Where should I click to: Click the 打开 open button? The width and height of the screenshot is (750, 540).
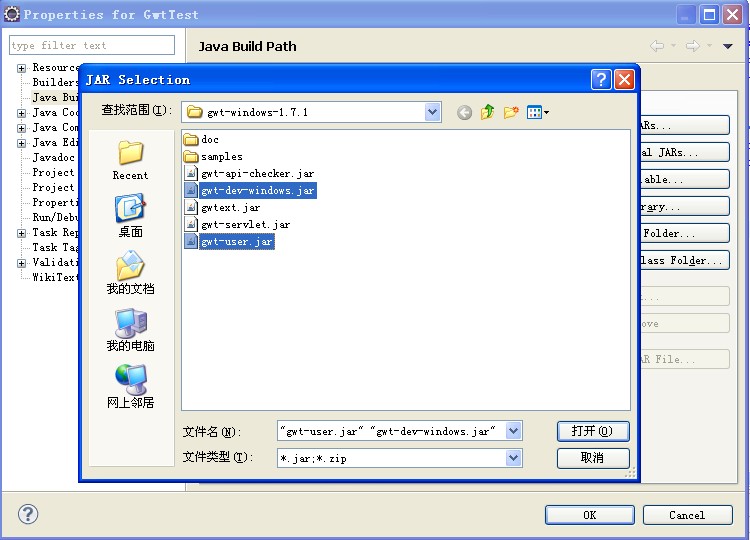[593, 431]
